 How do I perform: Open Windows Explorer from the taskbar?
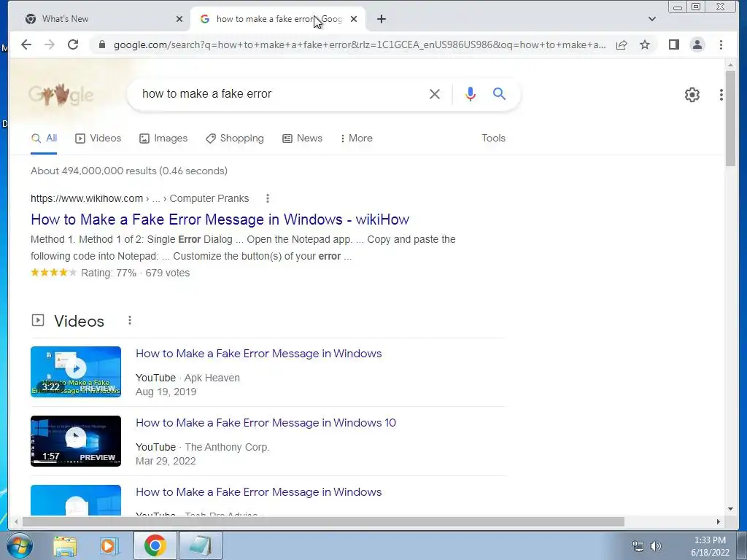[65, 545]
